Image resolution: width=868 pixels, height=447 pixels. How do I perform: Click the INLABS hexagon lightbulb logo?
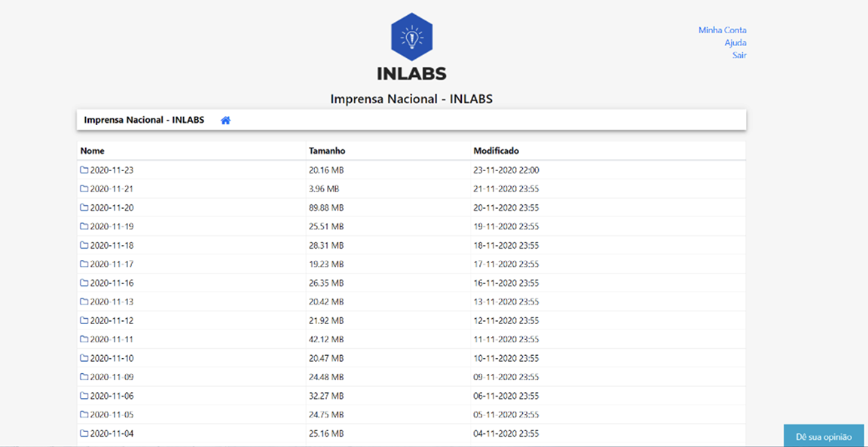[x=411, y=37]
